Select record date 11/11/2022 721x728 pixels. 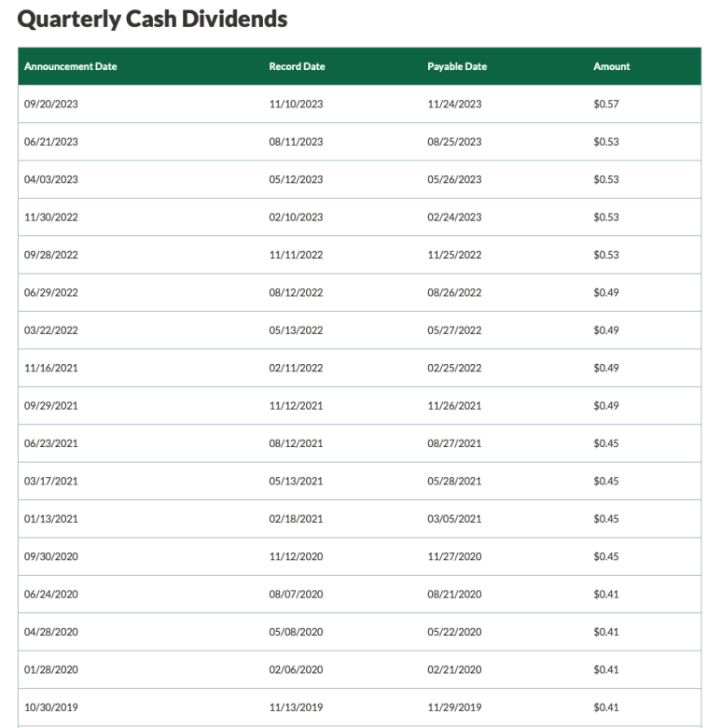296,255
